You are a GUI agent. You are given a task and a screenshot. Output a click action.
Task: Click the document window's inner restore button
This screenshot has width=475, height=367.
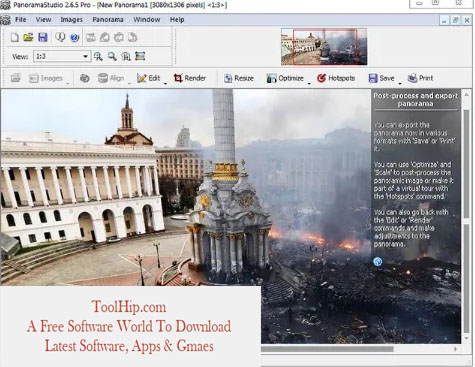pyautogui.click(x=455, y=20)
